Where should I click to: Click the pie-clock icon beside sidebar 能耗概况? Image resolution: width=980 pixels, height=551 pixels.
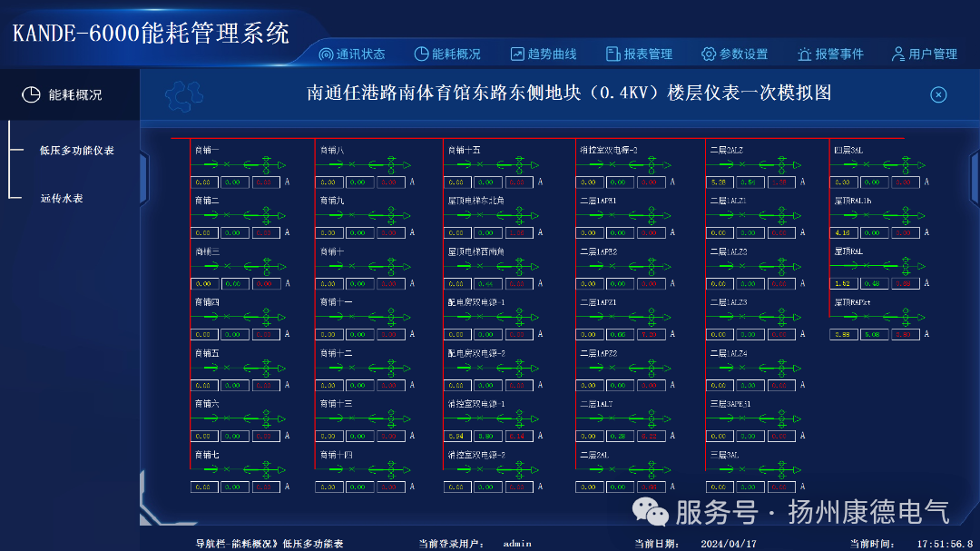coord(31,94)
